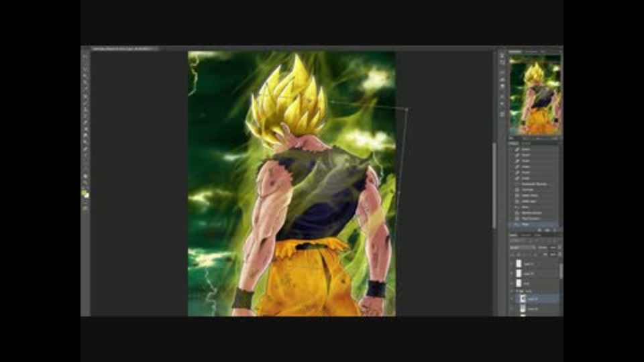
Task: Select the Lasso tool
Action: click(x=85, y=69)
